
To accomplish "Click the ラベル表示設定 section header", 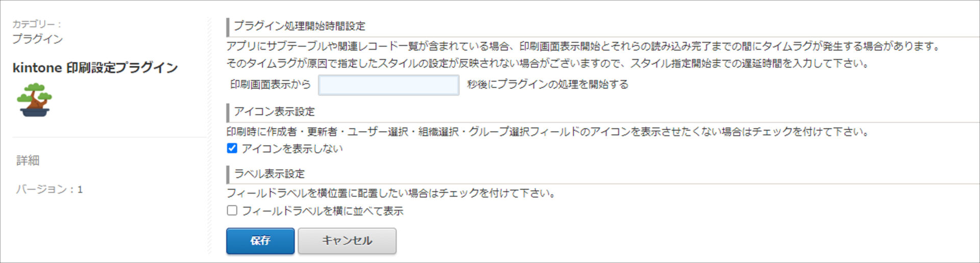I will tap(269, 174).
